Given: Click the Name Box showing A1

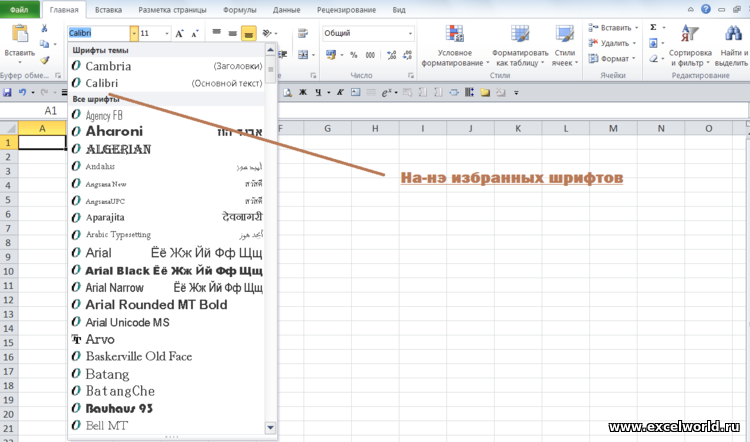Looking at the screenshot, I should 50,111.
